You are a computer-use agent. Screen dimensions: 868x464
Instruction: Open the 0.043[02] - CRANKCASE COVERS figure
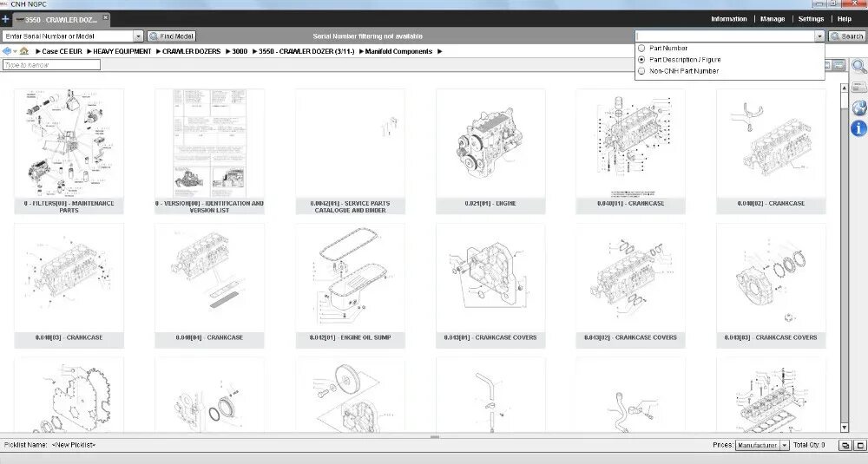click(630, 285)
